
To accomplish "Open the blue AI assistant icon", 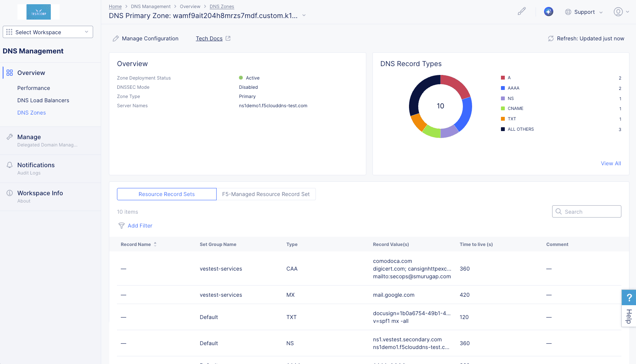I will (x=549, y=12).
